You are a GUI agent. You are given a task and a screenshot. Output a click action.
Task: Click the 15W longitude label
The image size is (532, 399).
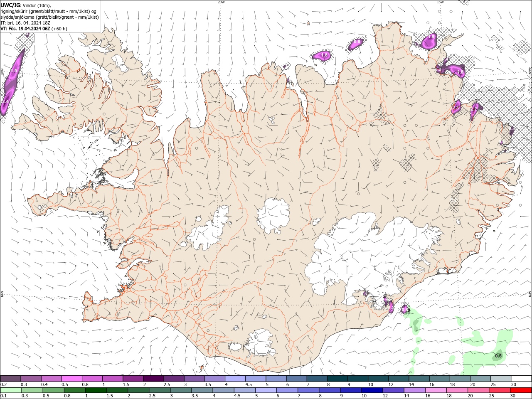click(440, 2)
